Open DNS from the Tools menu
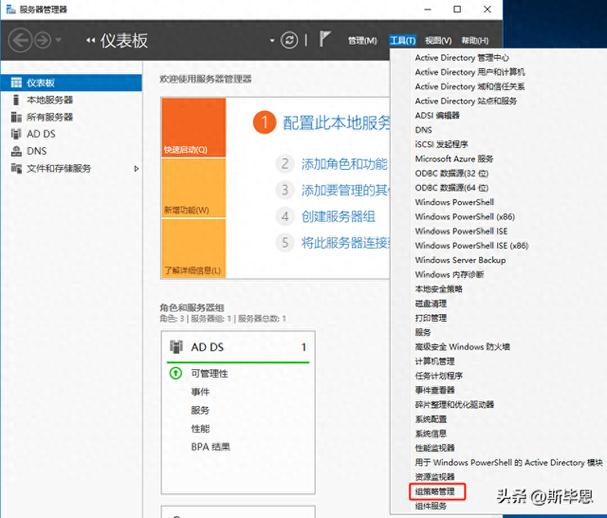 point(423,130)
